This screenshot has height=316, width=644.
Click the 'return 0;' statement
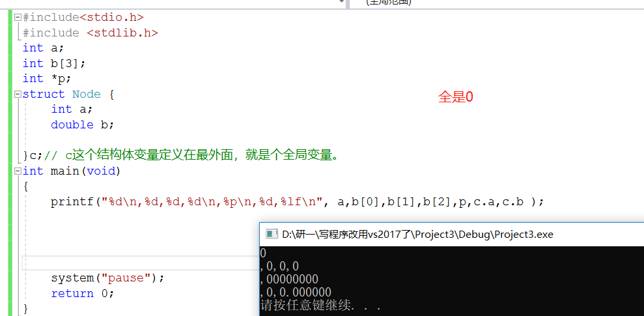82,293
